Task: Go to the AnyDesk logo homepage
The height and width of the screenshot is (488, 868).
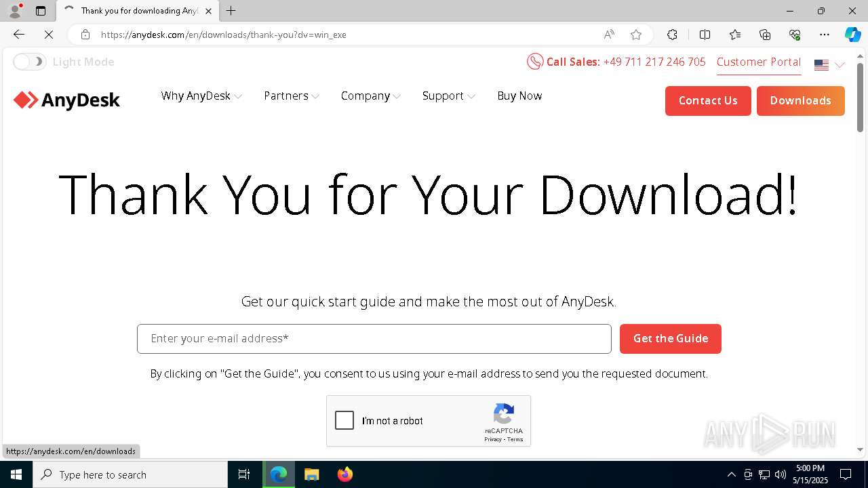Action: pos(66,100)
